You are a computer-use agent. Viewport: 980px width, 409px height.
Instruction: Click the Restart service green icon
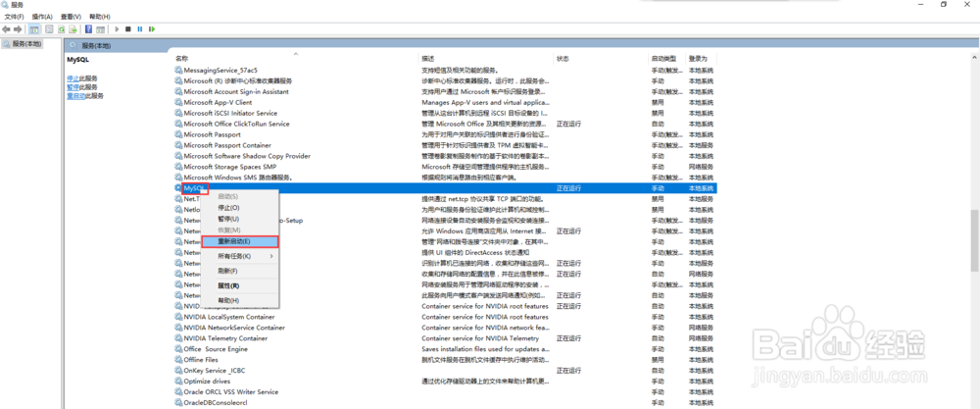coord(152,28)
